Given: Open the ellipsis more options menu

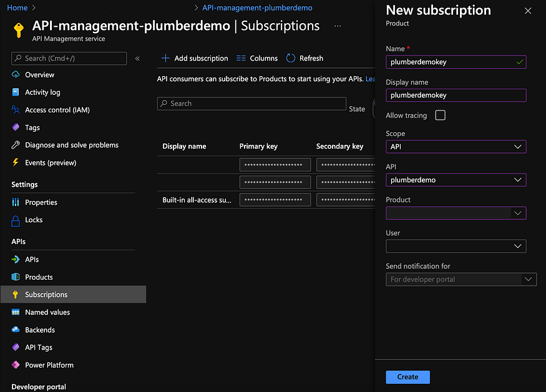Looking at the screenshot, I should (338, 26).
